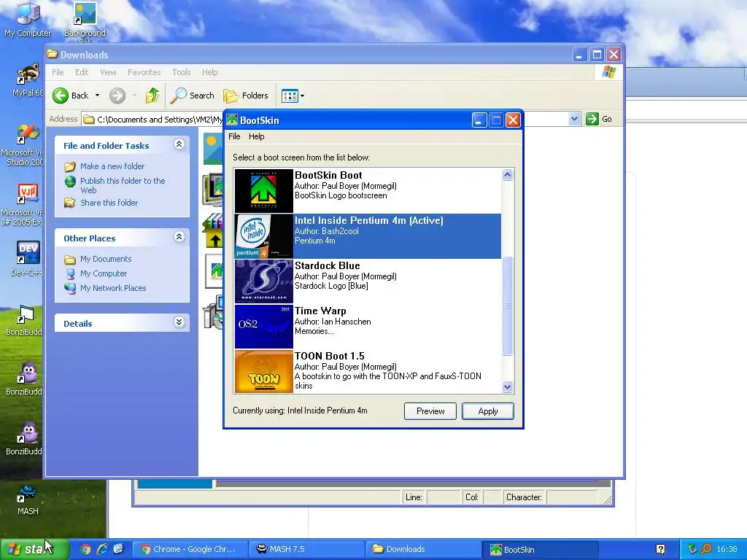The width and height of the screenshot is (747, 560).
Task: Open the Downloads window Edit menu
Action: coord(82,72)
